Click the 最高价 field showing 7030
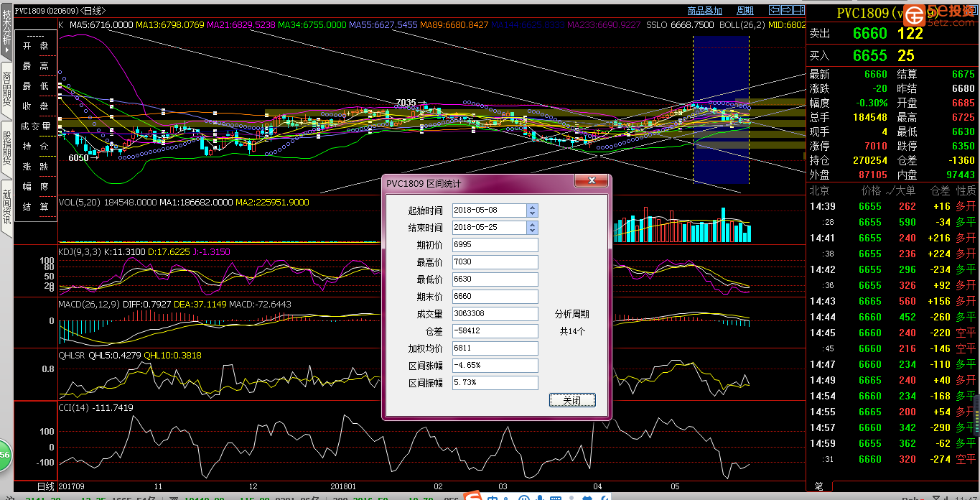 point(495,262)
